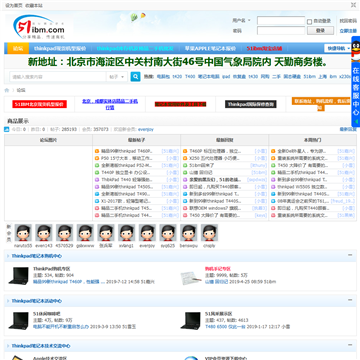Click the search content input box
Image resolution: width=360 pixels, height=360 pixels.
point(58,77)
